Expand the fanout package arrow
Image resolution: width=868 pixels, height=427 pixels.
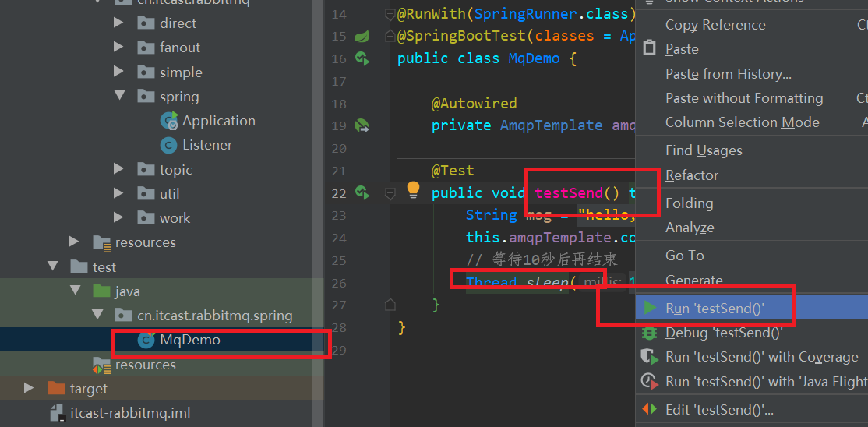tap(118, 47)
